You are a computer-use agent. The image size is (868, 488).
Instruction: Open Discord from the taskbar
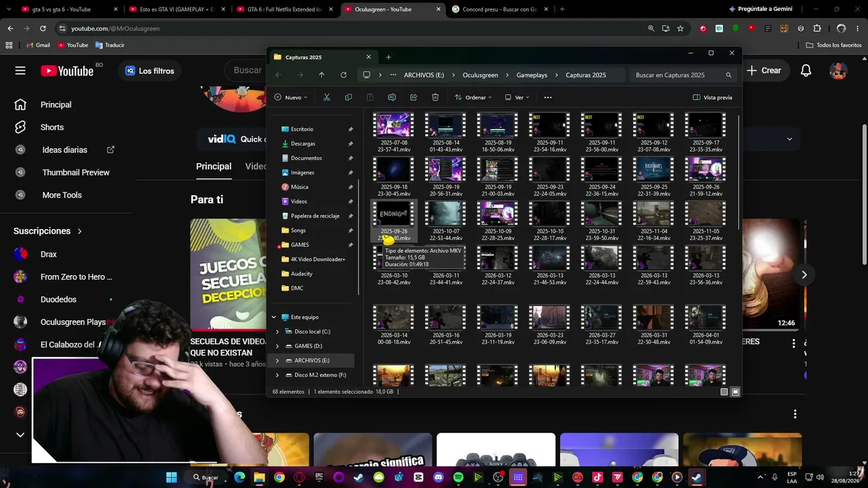[x=438, y=477]
